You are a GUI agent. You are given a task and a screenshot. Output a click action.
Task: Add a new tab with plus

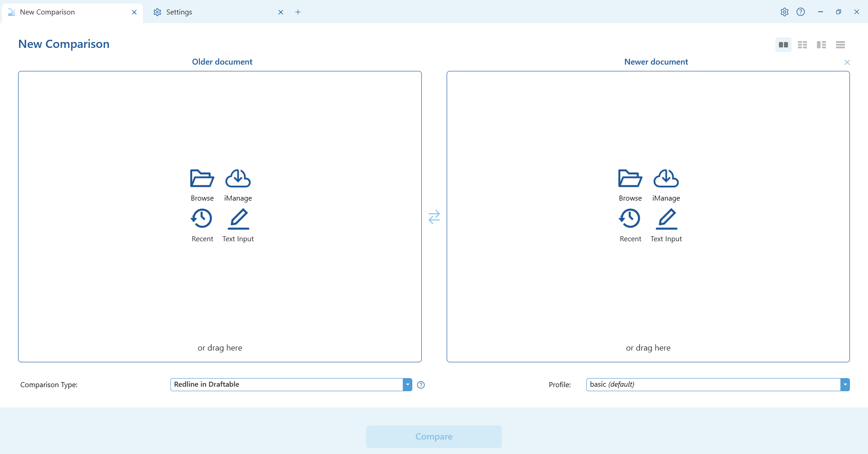[298, 12]
